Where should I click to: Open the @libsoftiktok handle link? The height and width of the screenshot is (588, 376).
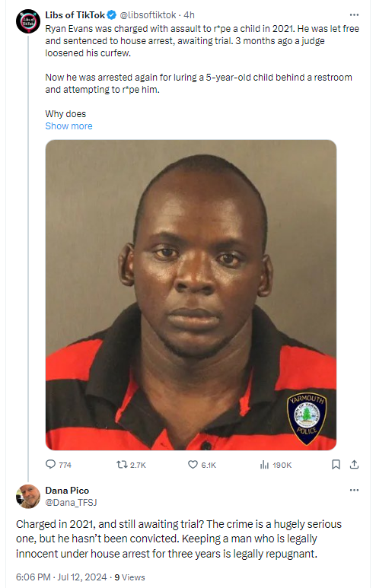148,15
